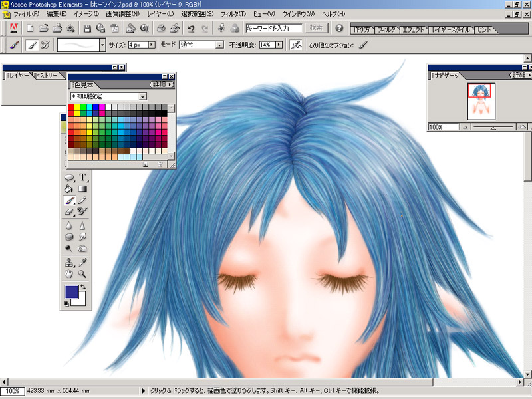Screen dimensions: 532x399
Task: Click the new swatch button in swatches palette
Action: (x=146, y=164)
